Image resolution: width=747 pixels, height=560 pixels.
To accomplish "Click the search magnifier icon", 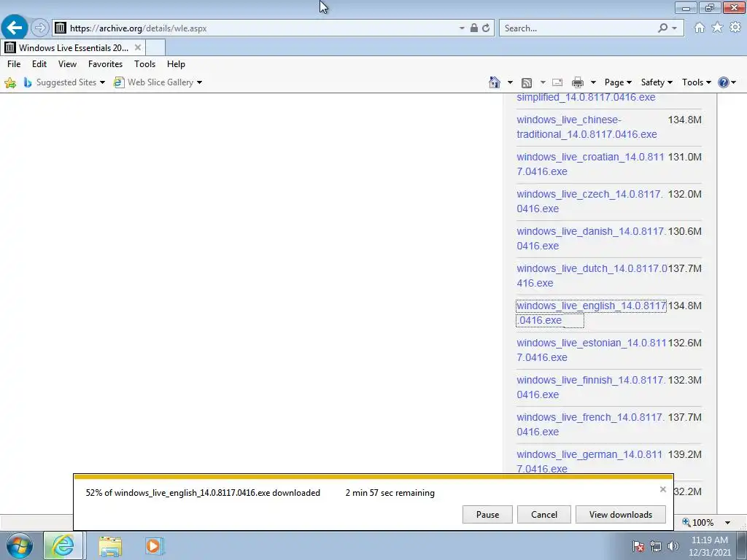I will click(x=662, y=28).
